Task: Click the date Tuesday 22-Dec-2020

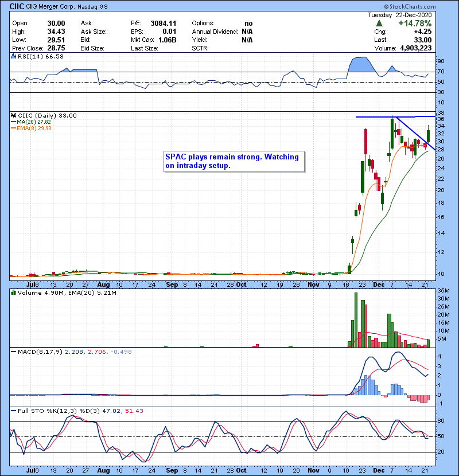Action: pos(400,15)
